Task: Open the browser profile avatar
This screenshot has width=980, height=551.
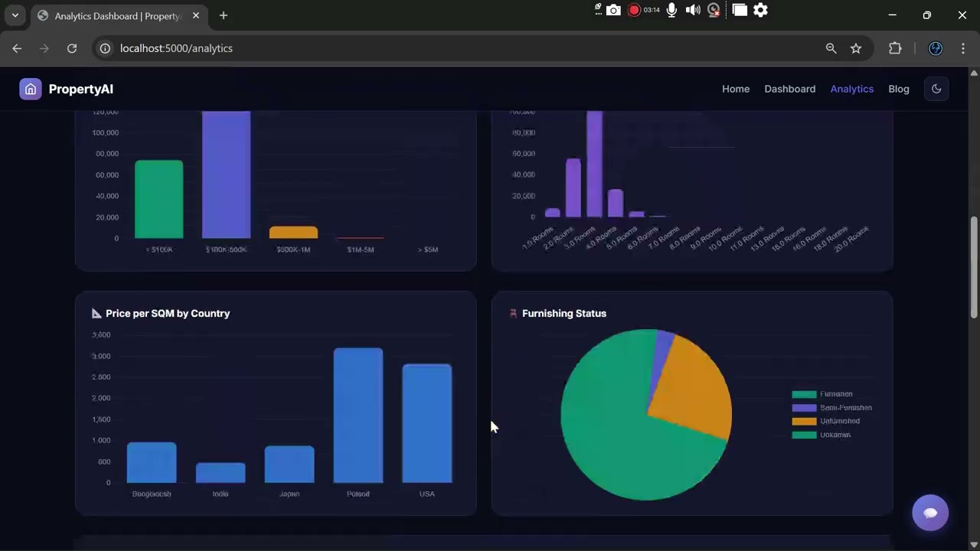Action: pos(936,48)
